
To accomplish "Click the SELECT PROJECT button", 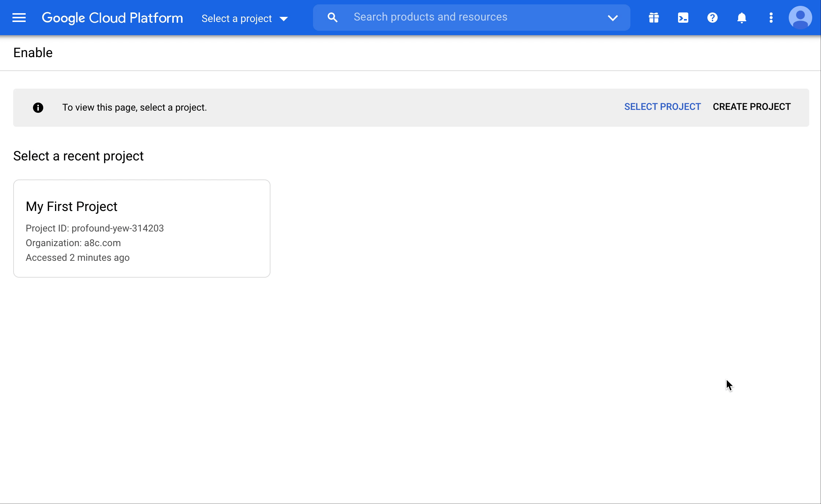I will coord(662,107).
